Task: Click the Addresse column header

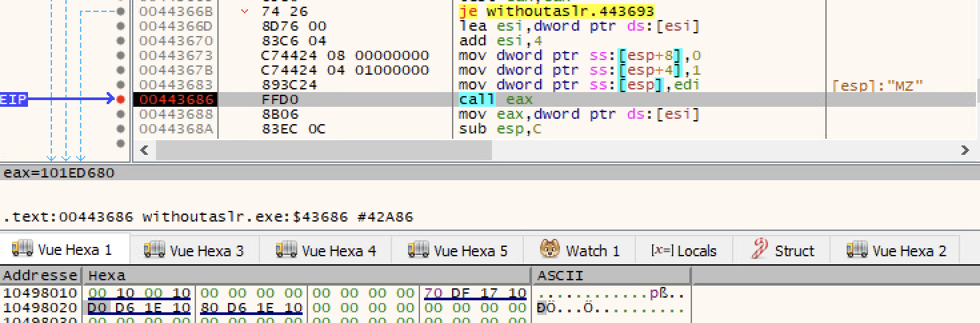Action: pos(40,275)
